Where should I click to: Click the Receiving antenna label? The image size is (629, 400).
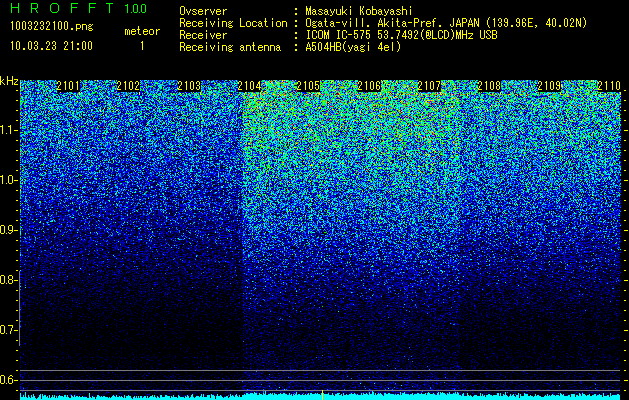[x=230, y=47]
